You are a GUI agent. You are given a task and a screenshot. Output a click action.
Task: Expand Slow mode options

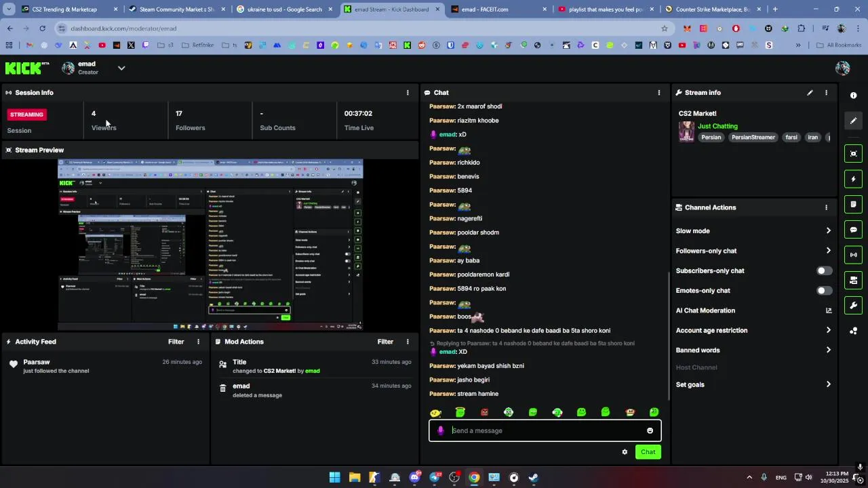click(828, 231)
